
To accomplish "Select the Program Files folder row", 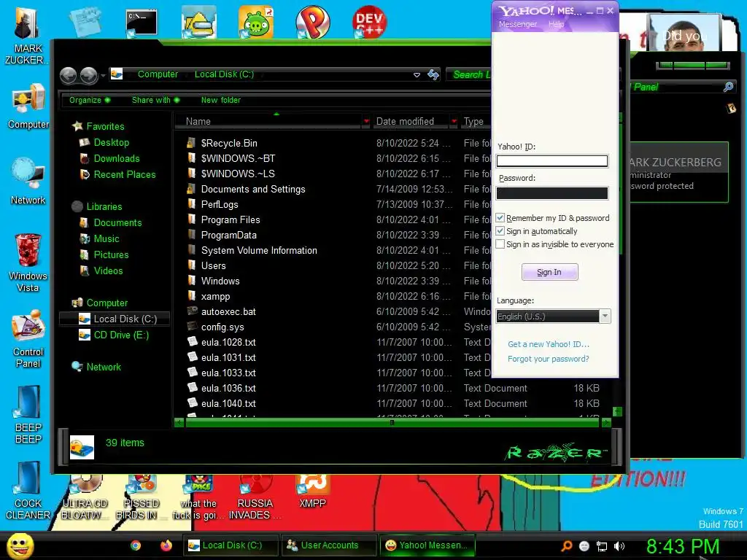I will click(231, 219).
